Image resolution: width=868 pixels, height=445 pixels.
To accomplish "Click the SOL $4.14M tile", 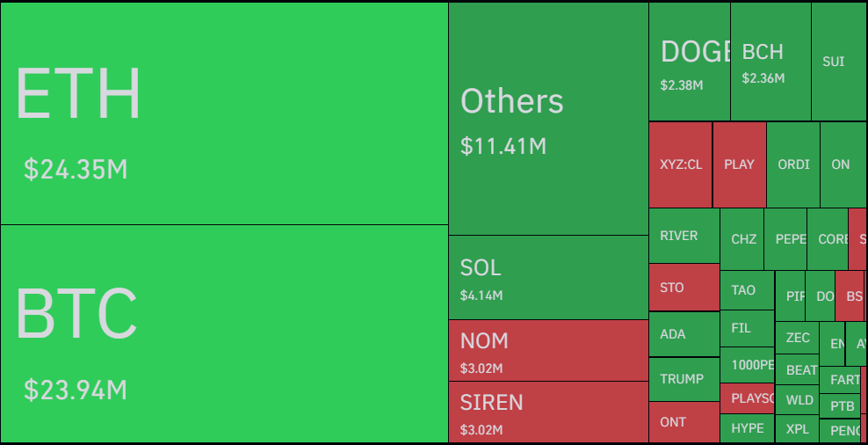I will (x=548, y=277).
